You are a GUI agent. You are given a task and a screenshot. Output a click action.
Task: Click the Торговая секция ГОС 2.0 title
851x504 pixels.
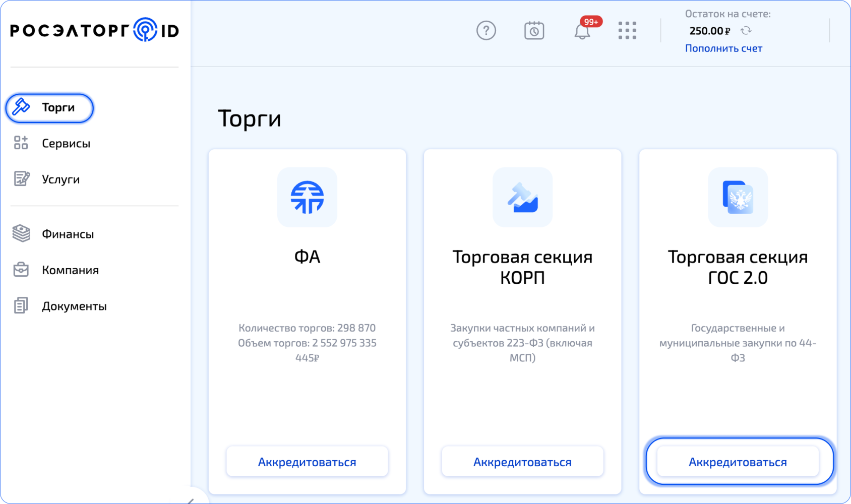coord(738,267)
